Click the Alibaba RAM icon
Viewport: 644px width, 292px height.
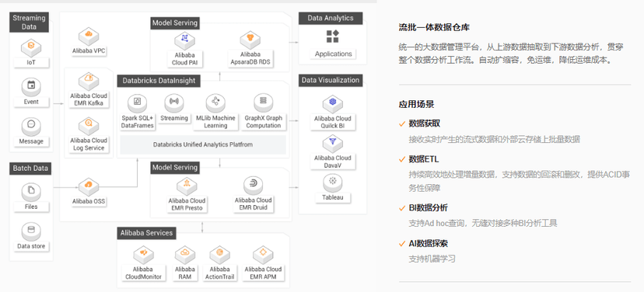pos(185,254)
